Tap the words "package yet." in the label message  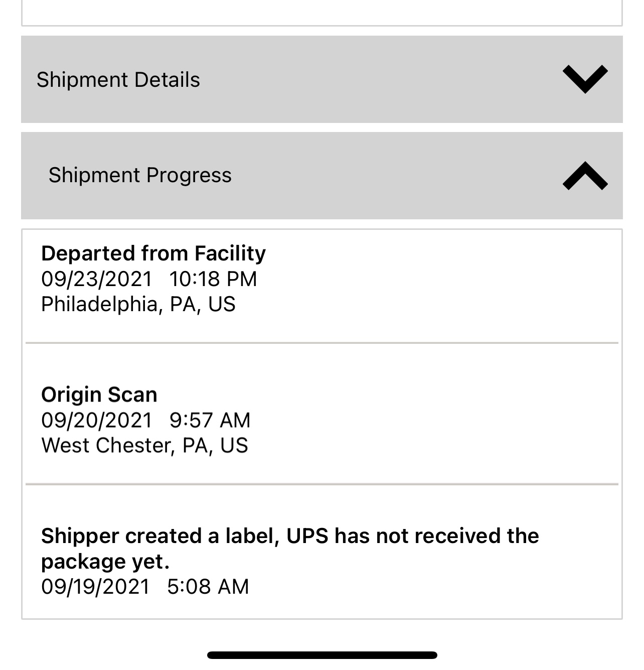[105, 562]
